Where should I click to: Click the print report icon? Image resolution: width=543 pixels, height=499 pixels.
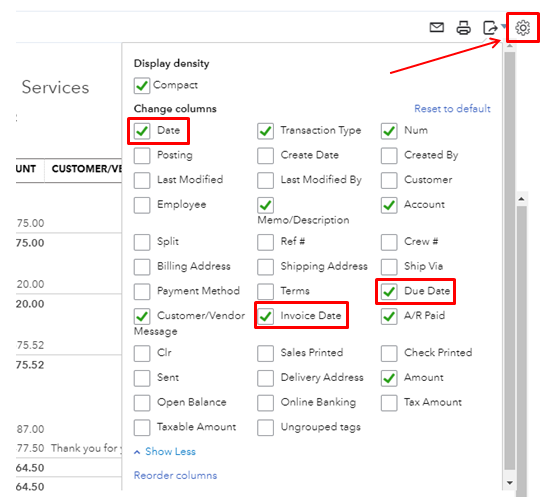point(463,28)
